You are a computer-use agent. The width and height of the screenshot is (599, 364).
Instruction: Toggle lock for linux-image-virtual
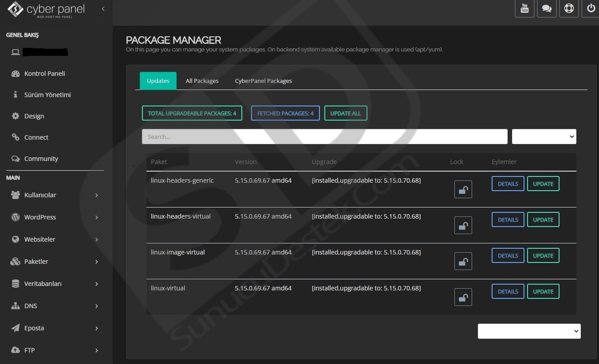pos(463,261)
